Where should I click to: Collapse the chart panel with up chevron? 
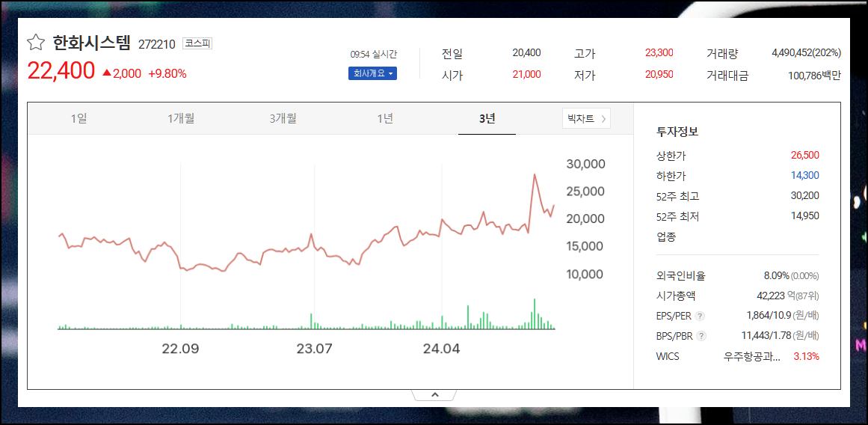point(434,394)
